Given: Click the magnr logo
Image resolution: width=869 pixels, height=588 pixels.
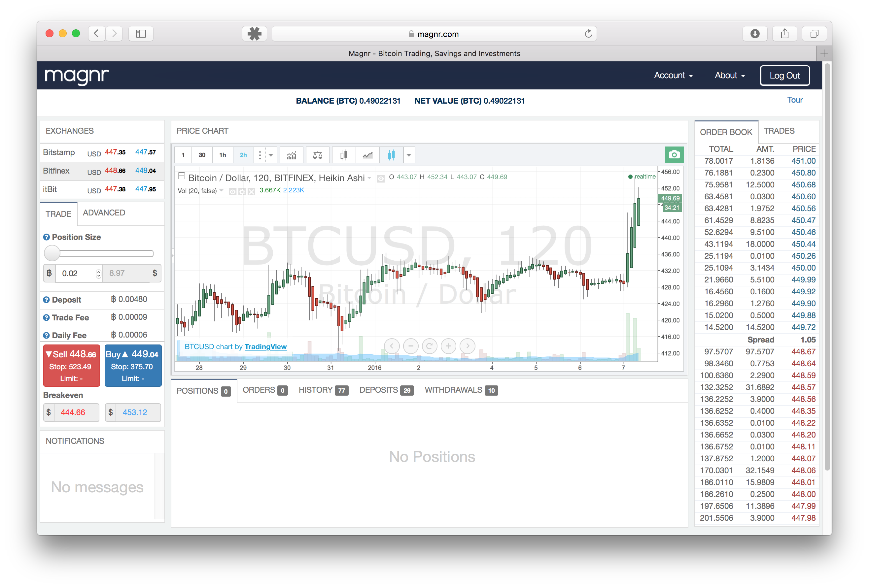Looking at the screenshot, I should point(77,76).
